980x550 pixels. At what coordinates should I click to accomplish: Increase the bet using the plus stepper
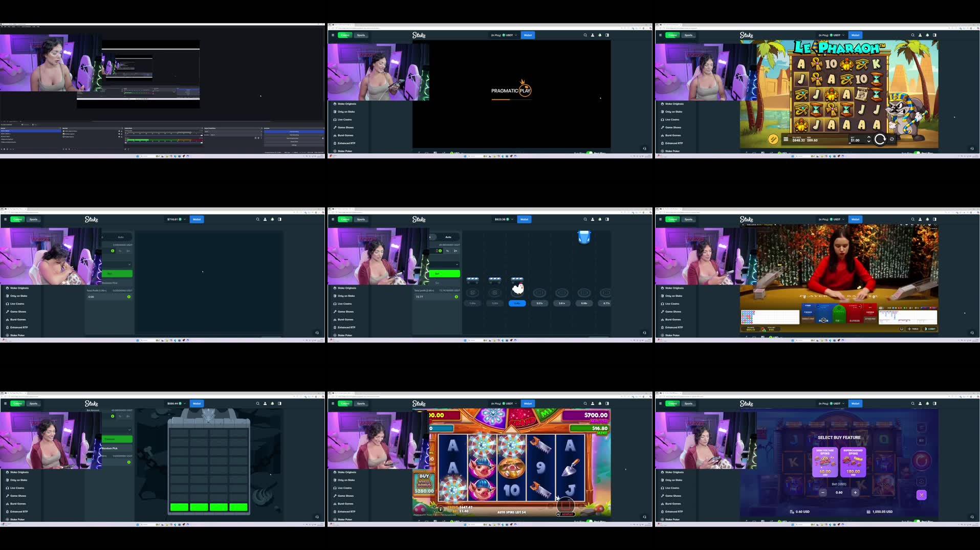coord(855,492)
